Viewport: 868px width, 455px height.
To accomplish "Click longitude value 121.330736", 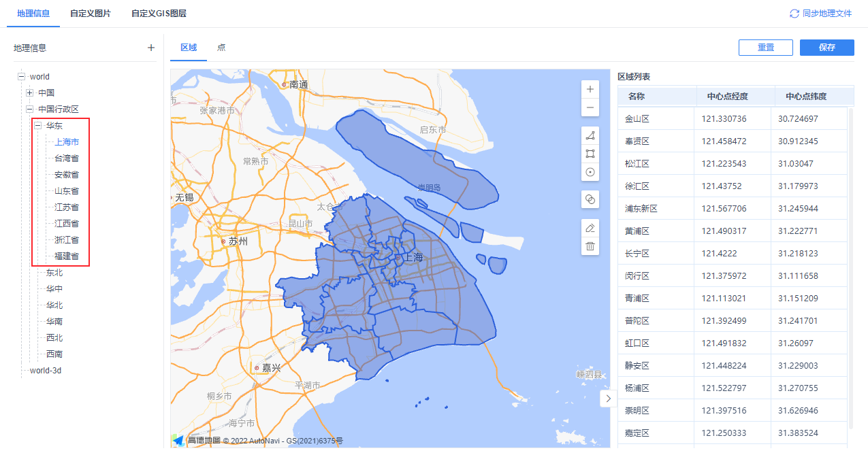I will coord(724,119).
